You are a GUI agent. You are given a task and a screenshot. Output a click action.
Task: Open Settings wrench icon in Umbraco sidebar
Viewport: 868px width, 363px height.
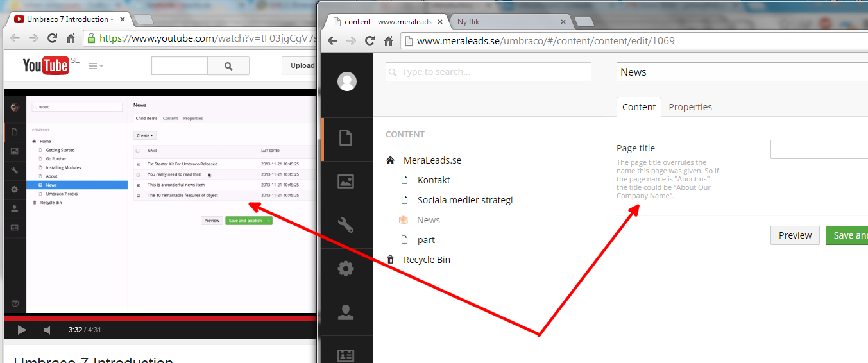tap(346, 225)
